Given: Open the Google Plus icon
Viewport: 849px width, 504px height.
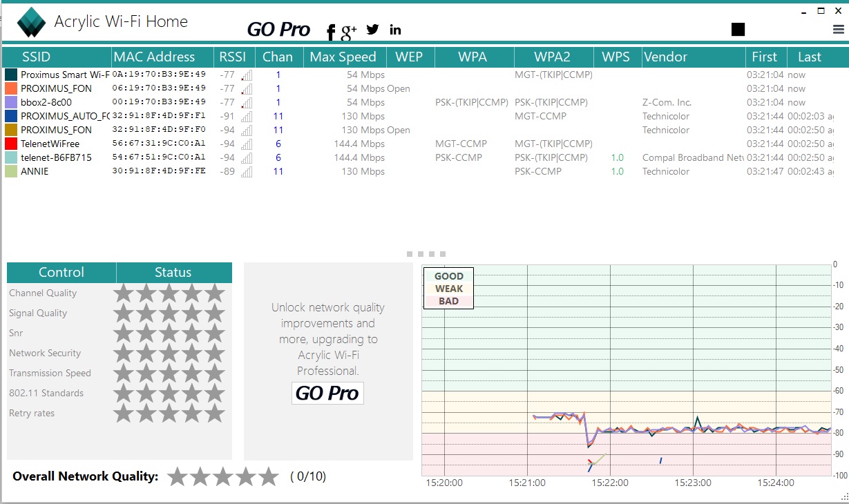Looking at the screenshot, I should pos(349,31).
